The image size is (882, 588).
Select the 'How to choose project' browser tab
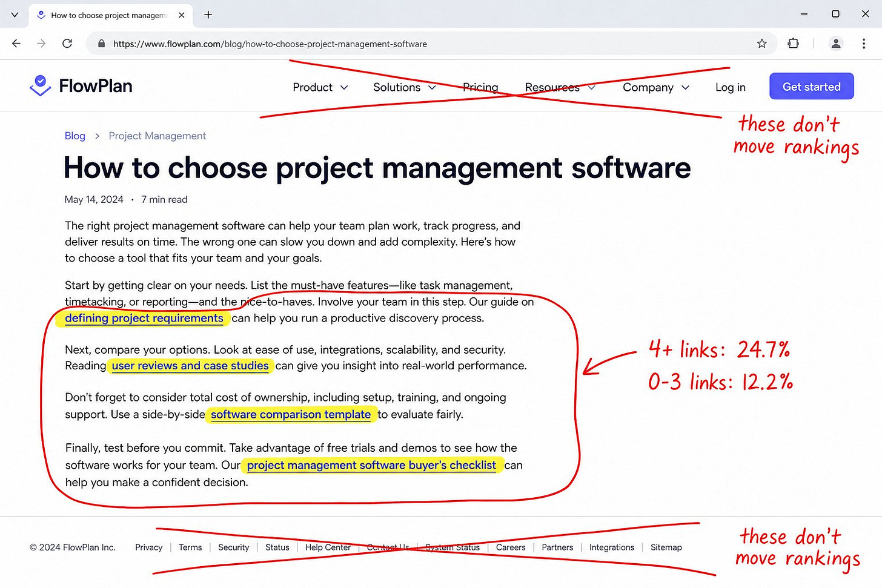110,15
